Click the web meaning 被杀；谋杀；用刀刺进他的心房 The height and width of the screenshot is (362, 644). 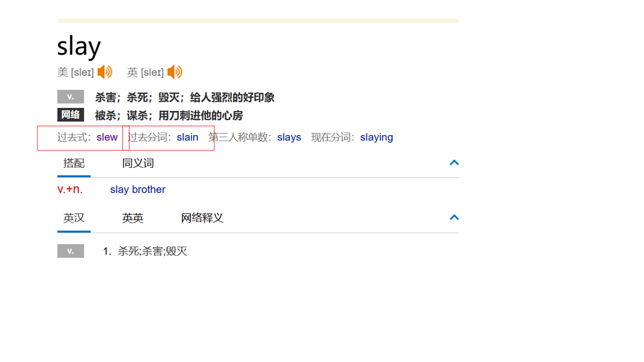(x=169, y=115)
